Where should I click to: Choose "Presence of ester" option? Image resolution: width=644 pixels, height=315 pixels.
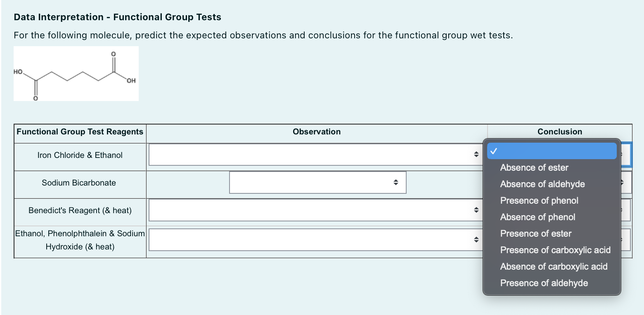[535, 233]
